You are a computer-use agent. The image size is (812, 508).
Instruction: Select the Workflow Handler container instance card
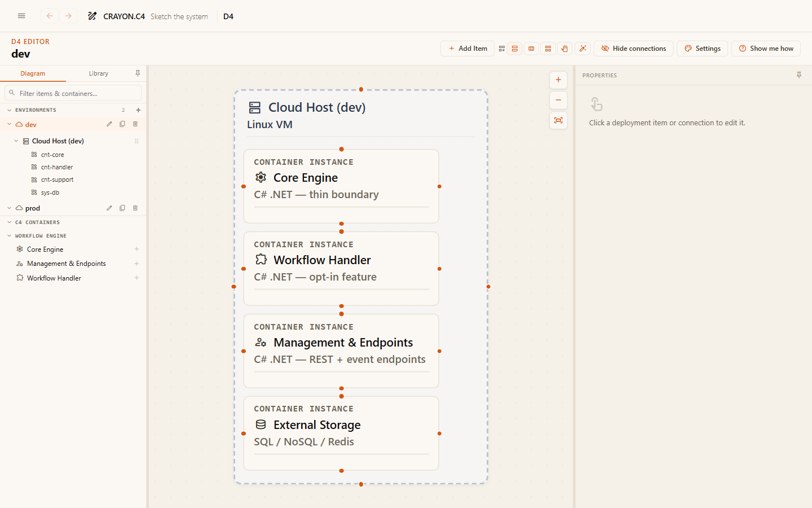click(341, 269)
